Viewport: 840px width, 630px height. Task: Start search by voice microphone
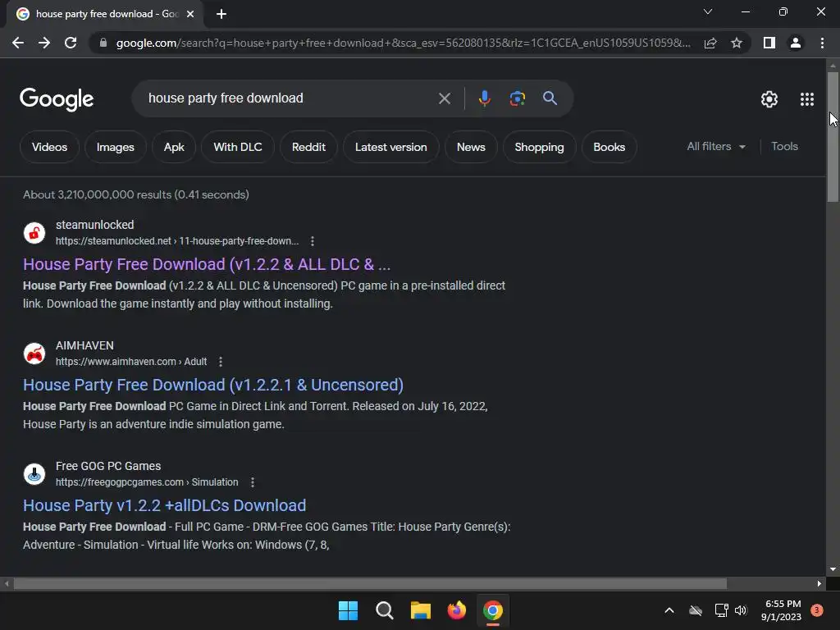(x=484, y=98)
